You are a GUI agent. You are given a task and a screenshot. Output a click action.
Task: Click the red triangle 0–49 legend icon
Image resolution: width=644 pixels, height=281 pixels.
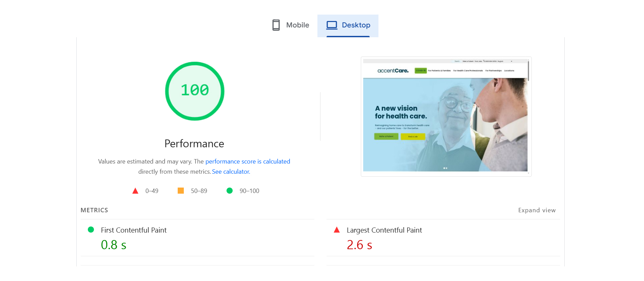click(x=135, y=191)
